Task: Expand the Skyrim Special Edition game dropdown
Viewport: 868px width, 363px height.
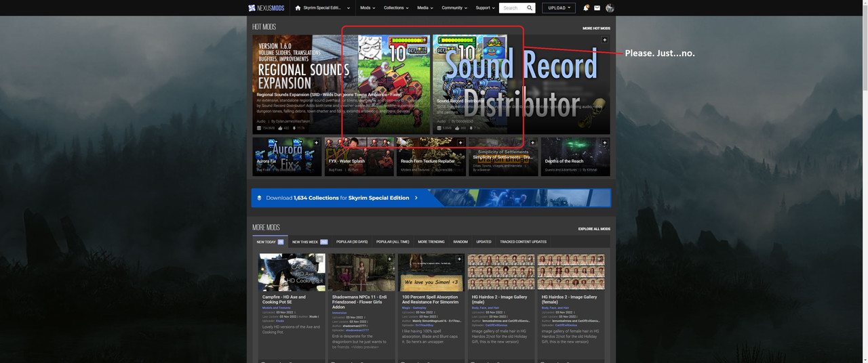Action: (x=349, y=8)
